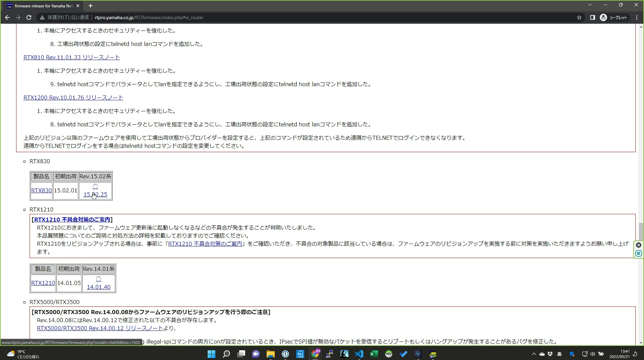
Task: Open a new tab with the plus button
Action: coord(90,6)
